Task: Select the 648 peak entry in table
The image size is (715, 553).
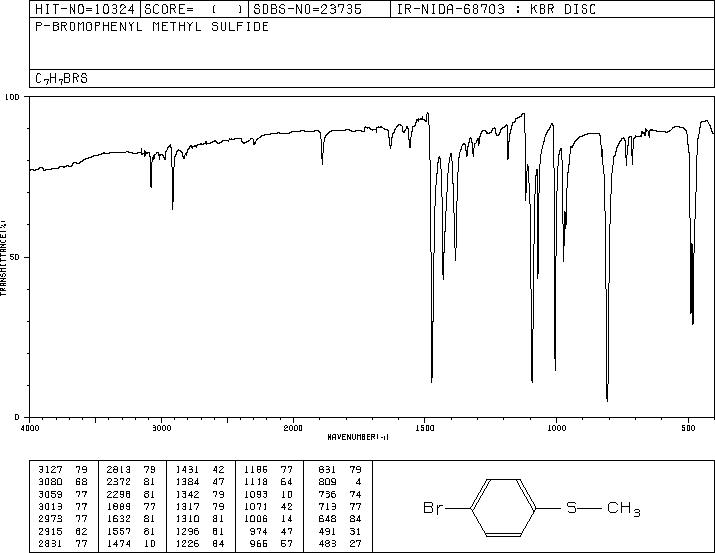Action: (327, 519)
